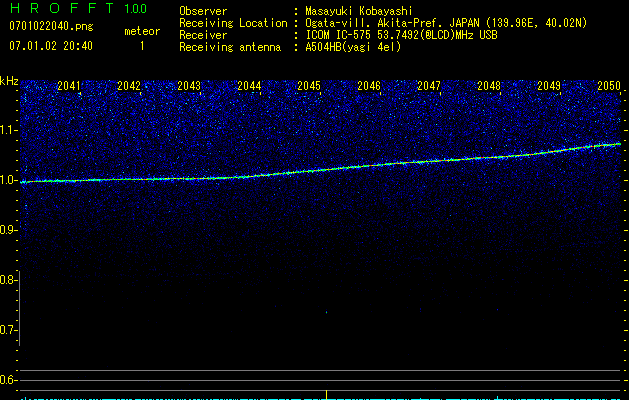Click the meteor count value

pos(141,46)
